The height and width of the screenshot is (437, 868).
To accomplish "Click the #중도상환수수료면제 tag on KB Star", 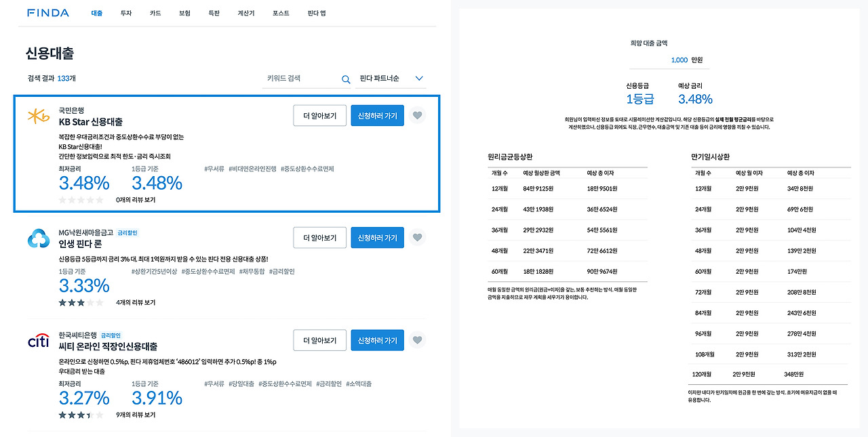I will pyautogui.click(x=307, y=169).
